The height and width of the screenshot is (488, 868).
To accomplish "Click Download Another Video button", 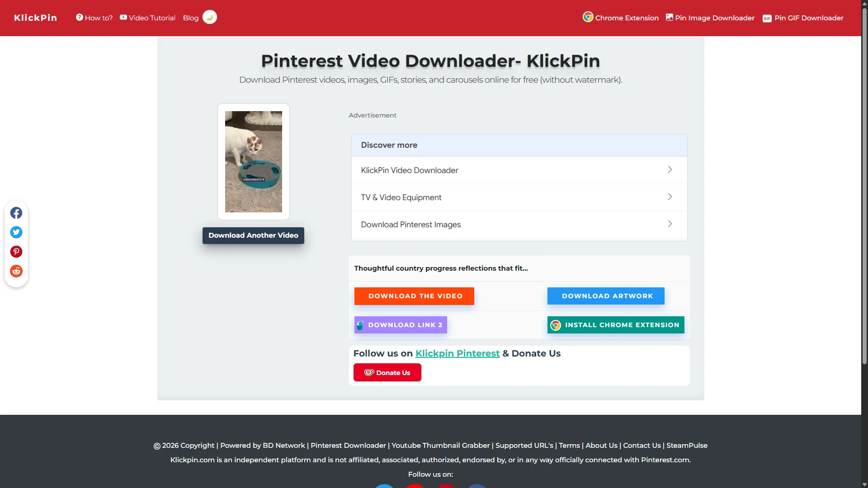I will pyautogui.click(x=253, y=235).
